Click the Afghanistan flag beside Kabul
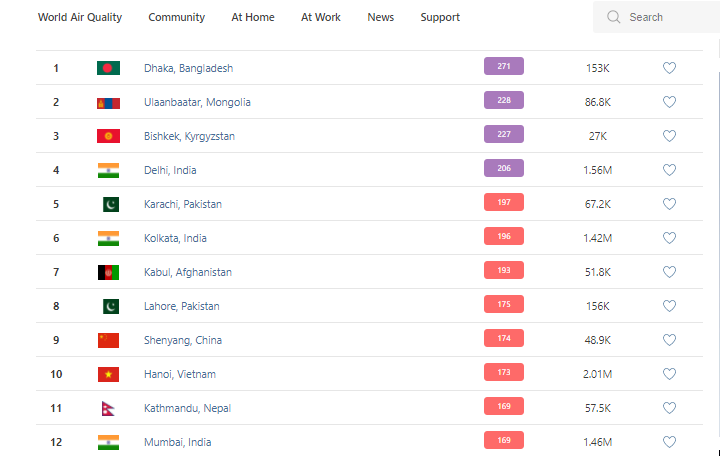720x456 pixels. [x=108, y=272]
